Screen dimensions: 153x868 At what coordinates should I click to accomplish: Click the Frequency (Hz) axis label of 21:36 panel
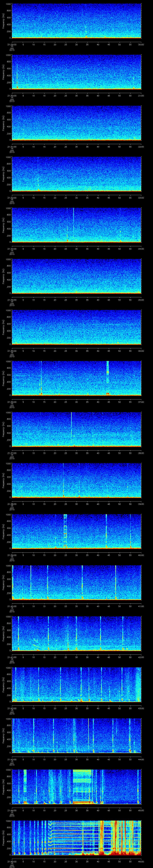[x=4, y=378]
